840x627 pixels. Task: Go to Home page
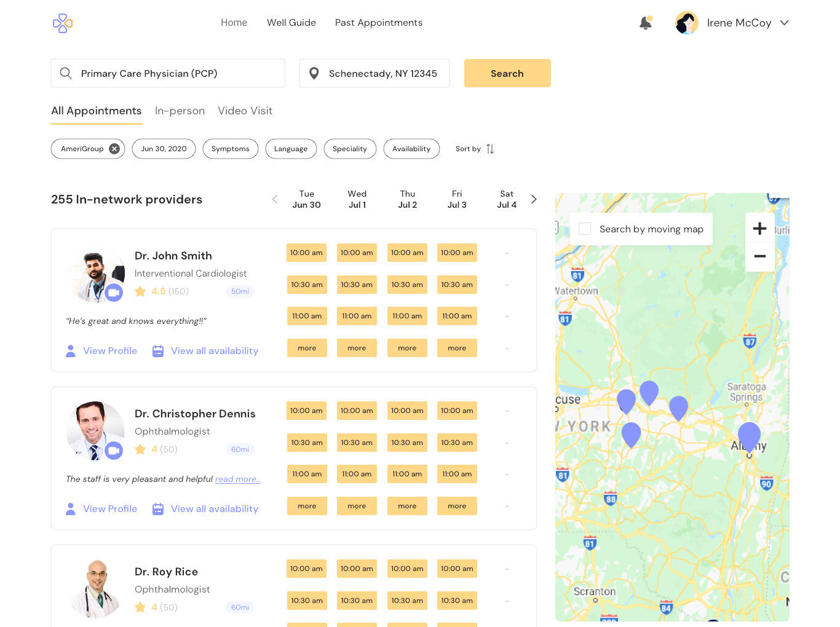234,23
